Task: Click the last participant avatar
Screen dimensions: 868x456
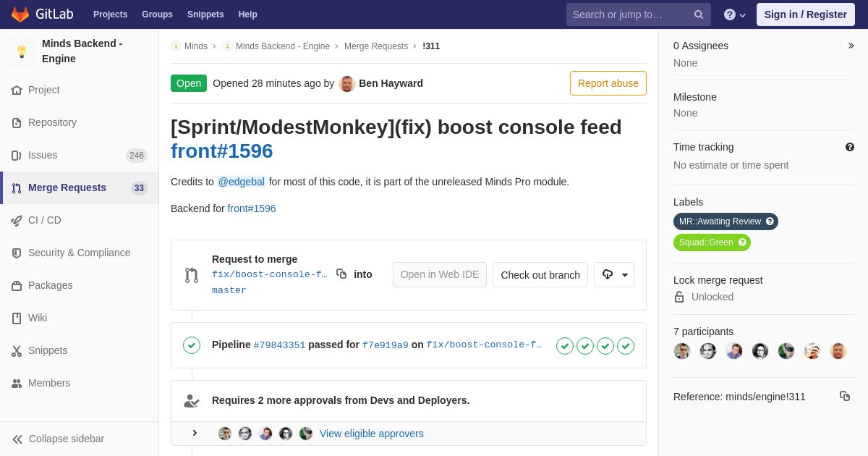Action: pyautogui.click(x=838, y=351)
